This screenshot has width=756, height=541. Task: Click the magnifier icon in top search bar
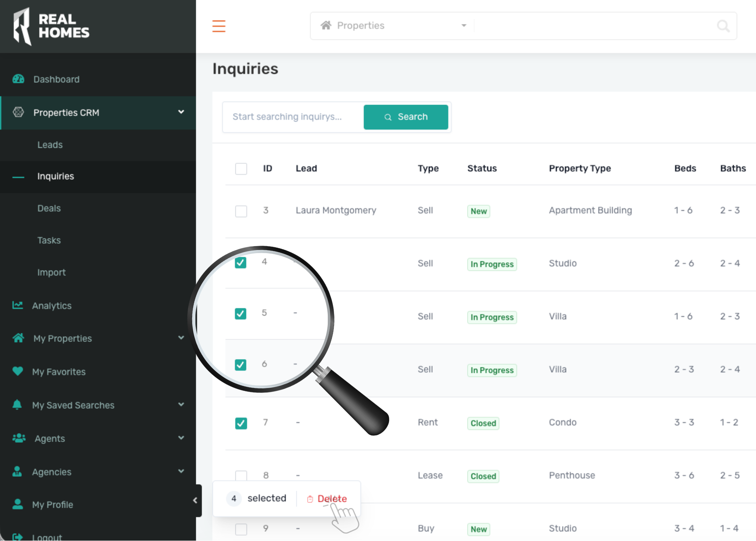click(x=723, y=26)
